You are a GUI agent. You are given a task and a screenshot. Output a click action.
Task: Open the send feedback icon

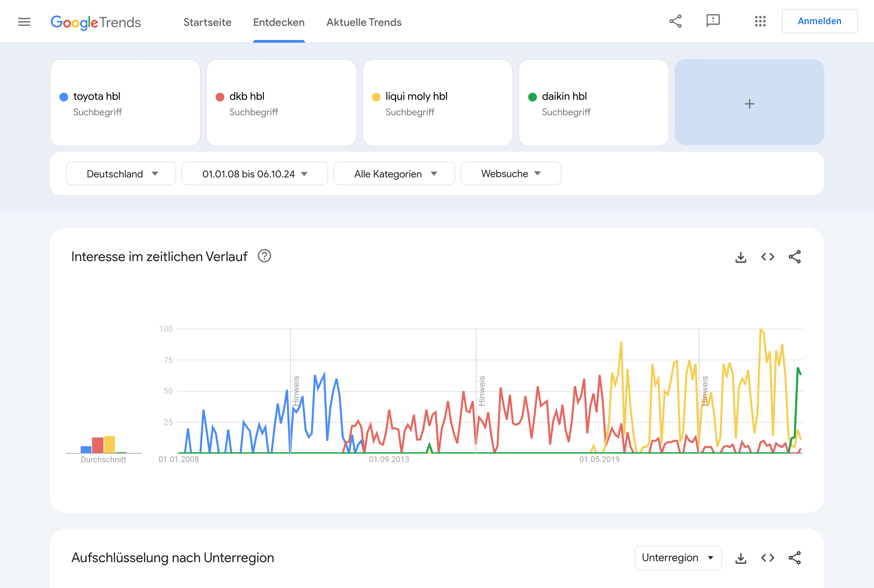[713, 22]
